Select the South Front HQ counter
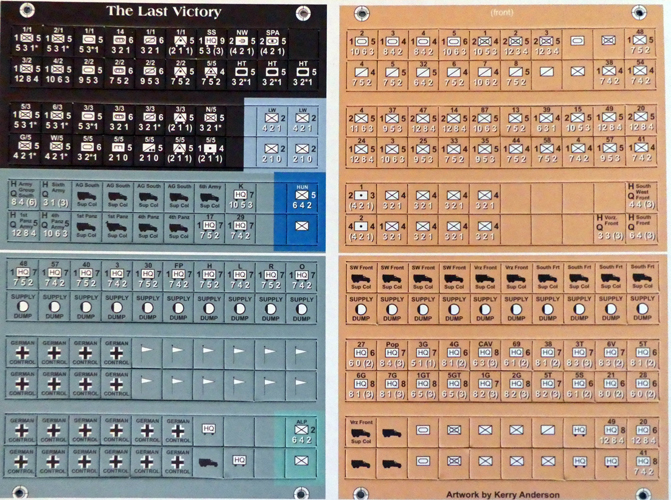Screen dimensions: 671x500 coord(641,228)
